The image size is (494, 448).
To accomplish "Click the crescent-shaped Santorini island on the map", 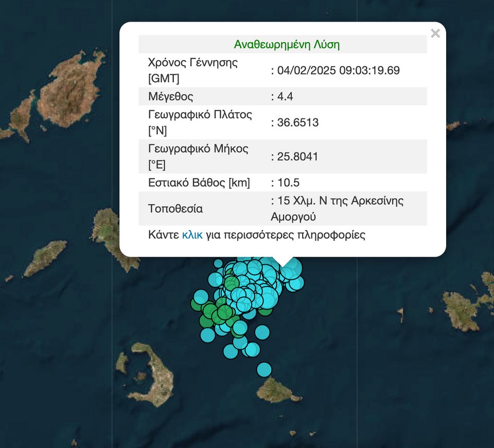I will tap(154, 372).
